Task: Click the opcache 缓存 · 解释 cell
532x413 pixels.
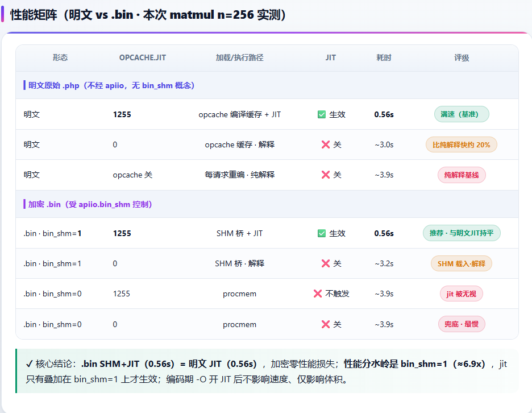Action: [x=239, y=144]
